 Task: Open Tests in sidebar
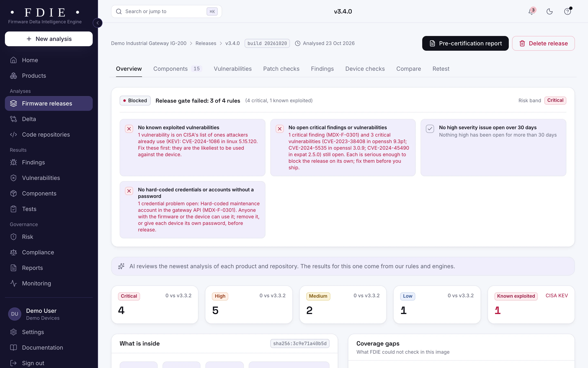(x=49, y=209)
